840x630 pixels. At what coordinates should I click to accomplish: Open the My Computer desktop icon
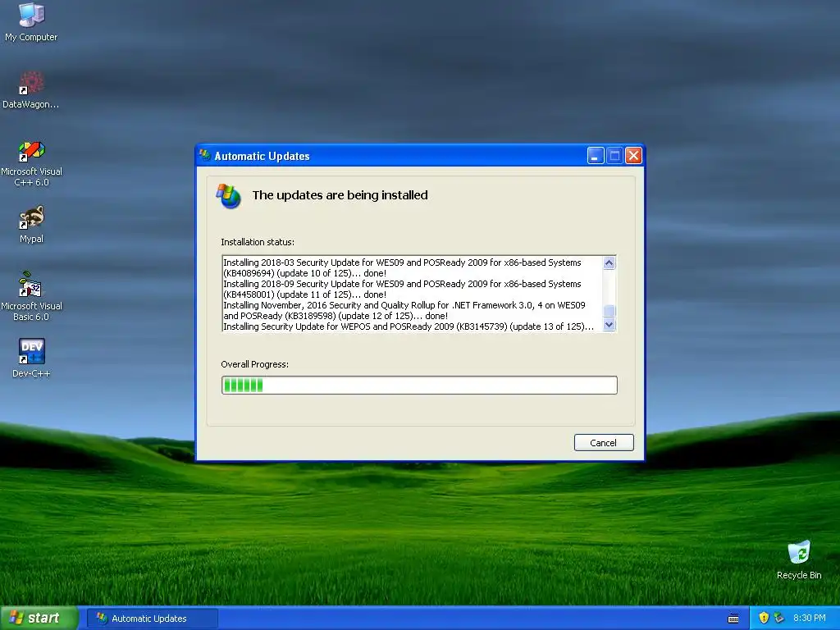coord(31,21)
